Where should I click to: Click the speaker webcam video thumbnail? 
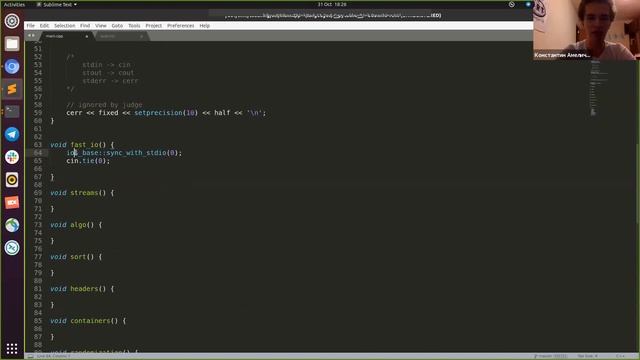point(587,30)
